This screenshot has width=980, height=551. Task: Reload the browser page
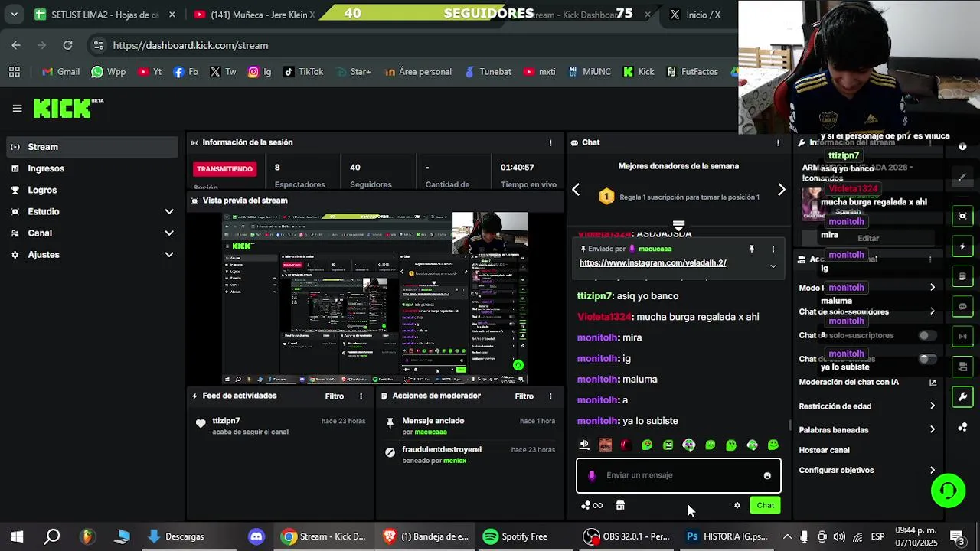pyautogui.click(x=67, y=45)
